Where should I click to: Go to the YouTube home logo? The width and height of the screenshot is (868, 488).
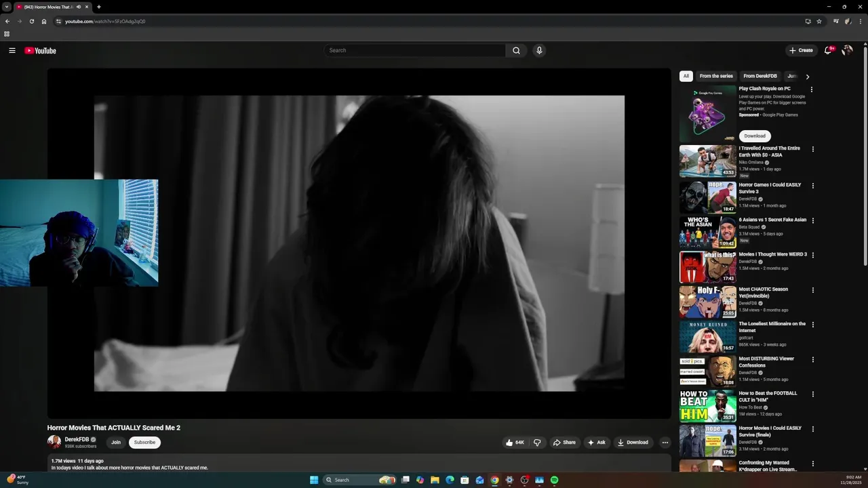pos(40,51)
